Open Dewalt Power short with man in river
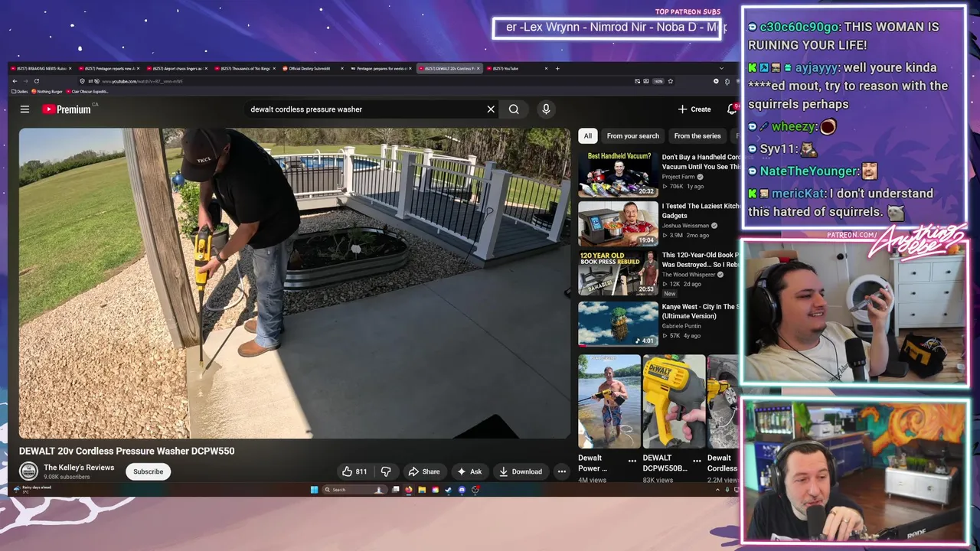 [x=609, y=401]
